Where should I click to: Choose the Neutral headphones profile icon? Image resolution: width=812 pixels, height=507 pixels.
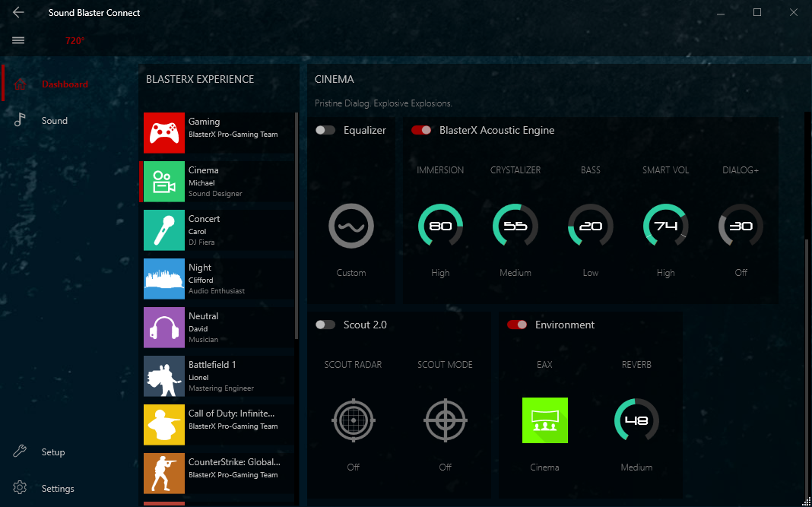click(163, 328)
